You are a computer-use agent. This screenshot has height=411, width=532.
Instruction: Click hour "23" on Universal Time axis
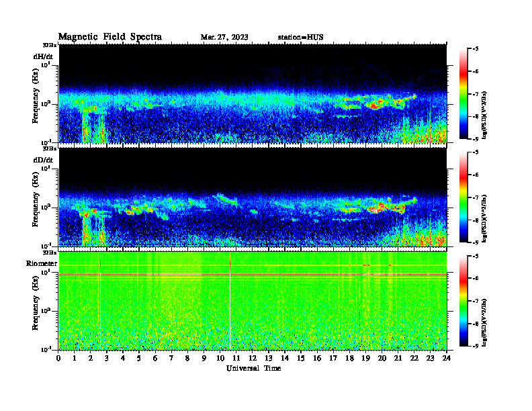[430, 358]
